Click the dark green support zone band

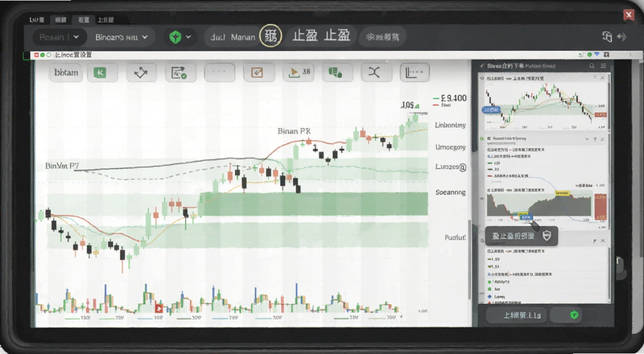point(314,204)
